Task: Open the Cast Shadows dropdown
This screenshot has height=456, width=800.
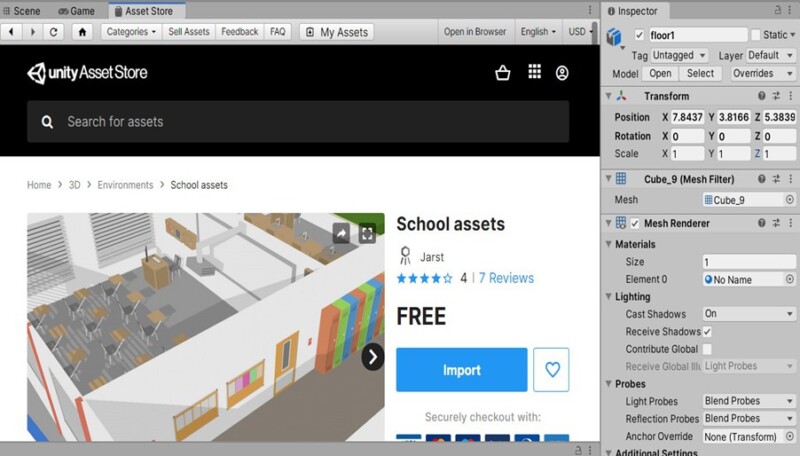Action: (x=748, y=314)
